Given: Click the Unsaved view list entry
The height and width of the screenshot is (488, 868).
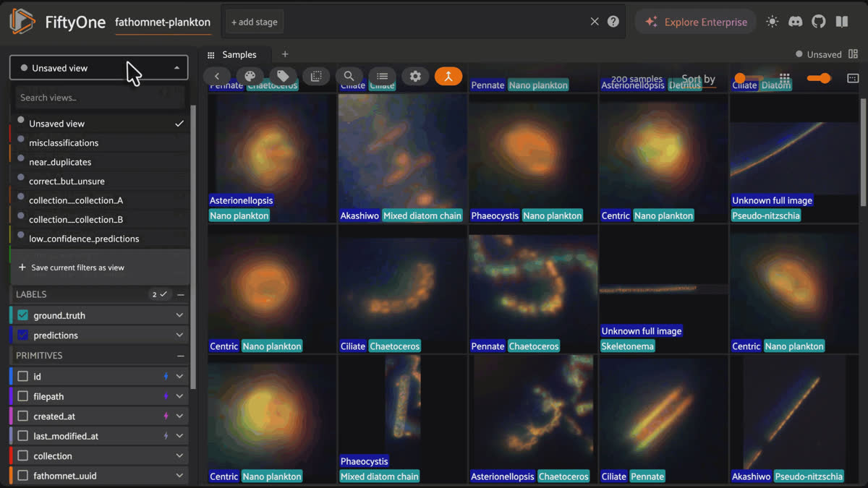Looking at the screenshot, I should pyautogui.click(x=100, y=124).
